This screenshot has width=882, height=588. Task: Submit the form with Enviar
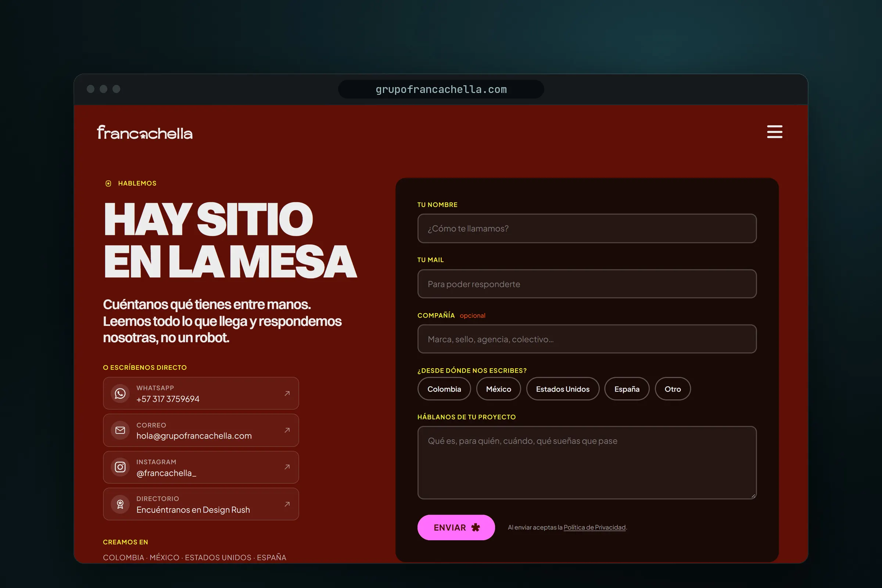click(456, 527)
